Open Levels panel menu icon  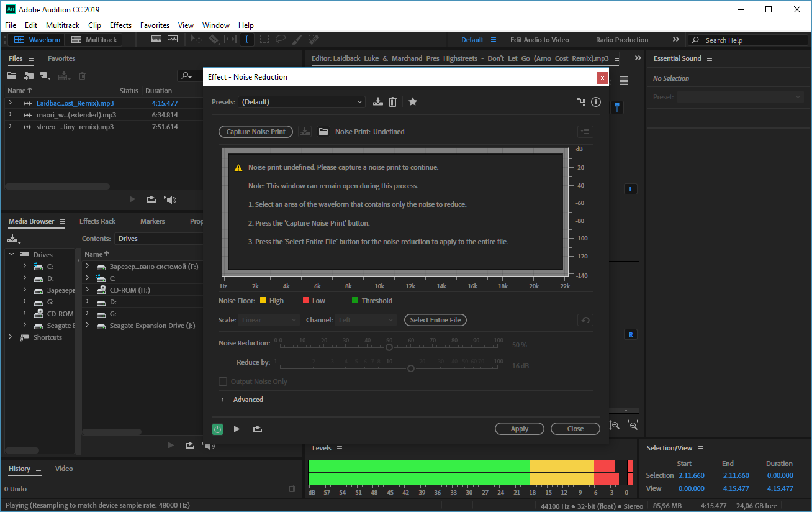[340, 448]
